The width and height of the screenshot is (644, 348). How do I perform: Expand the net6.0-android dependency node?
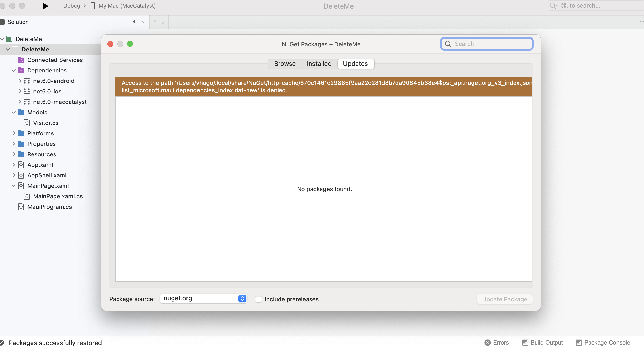pyautogui.click(x=20, y=81)
